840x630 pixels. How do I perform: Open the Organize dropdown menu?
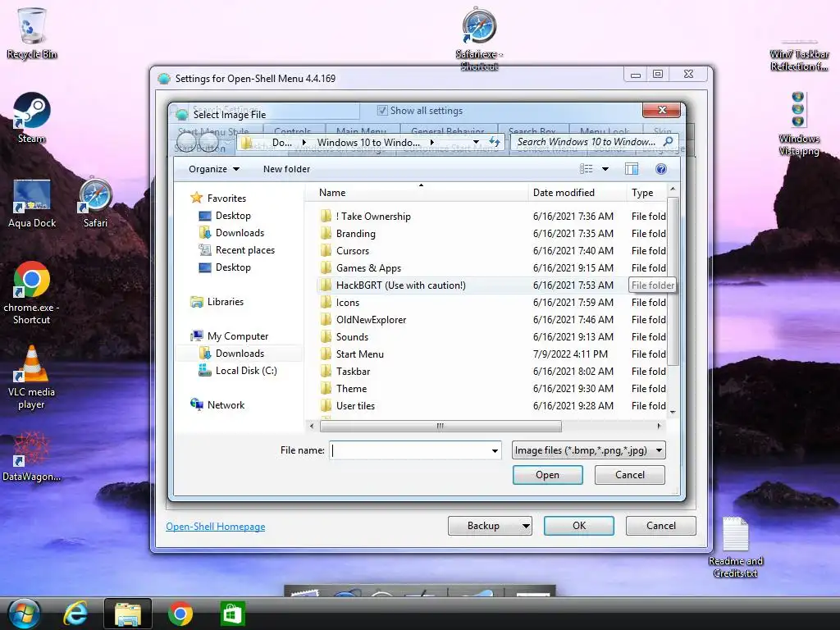[214, 169]
